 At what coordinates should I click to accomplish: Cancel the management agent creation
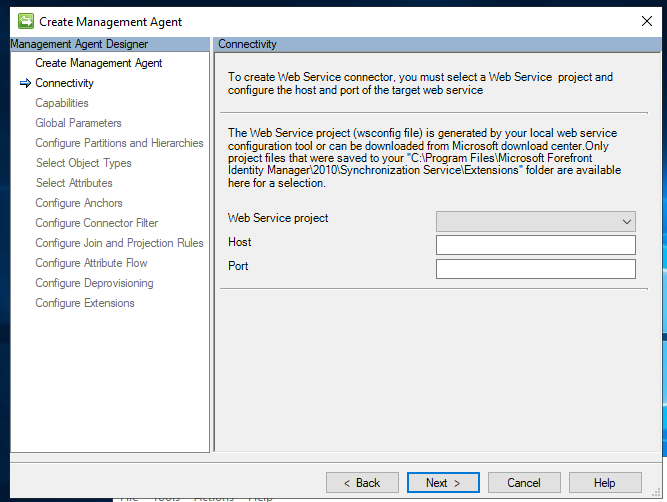point(524,483)
